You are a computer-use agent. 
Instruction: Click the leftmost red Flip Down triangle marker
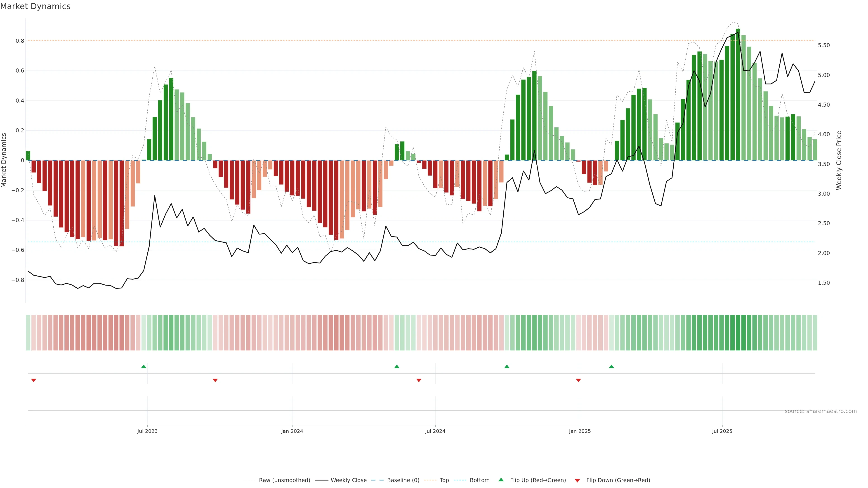point(33,380)
